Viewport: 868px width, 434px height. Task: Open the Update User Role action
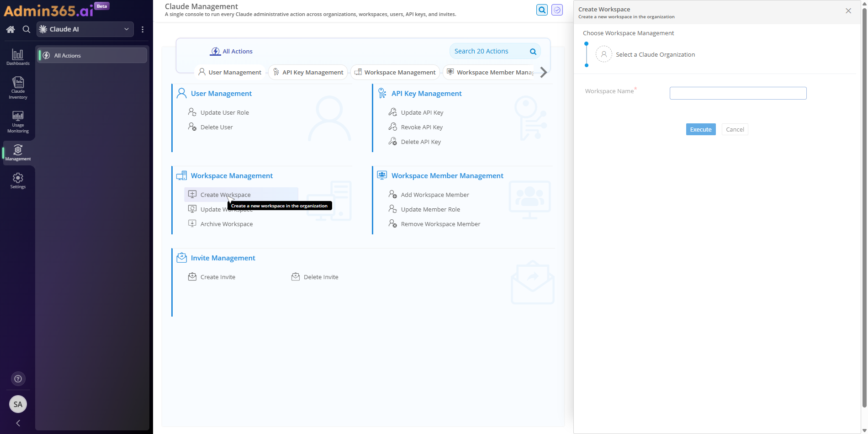click(219, 112)
